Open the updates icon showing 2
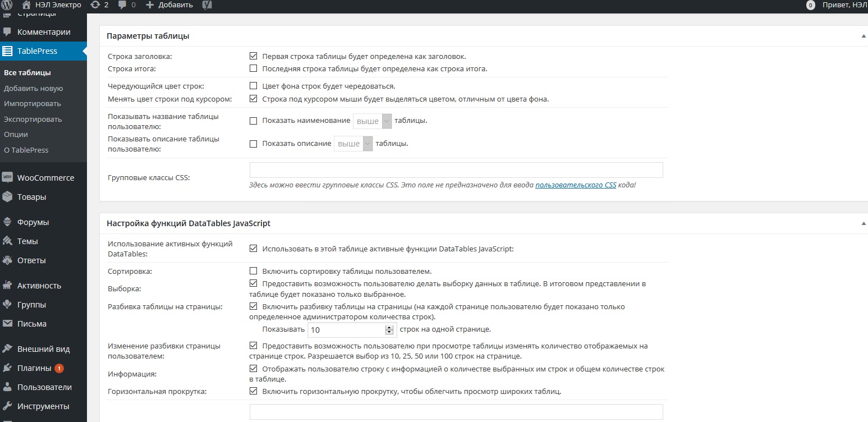Viewport: 868px width, 422px height. 95,5
